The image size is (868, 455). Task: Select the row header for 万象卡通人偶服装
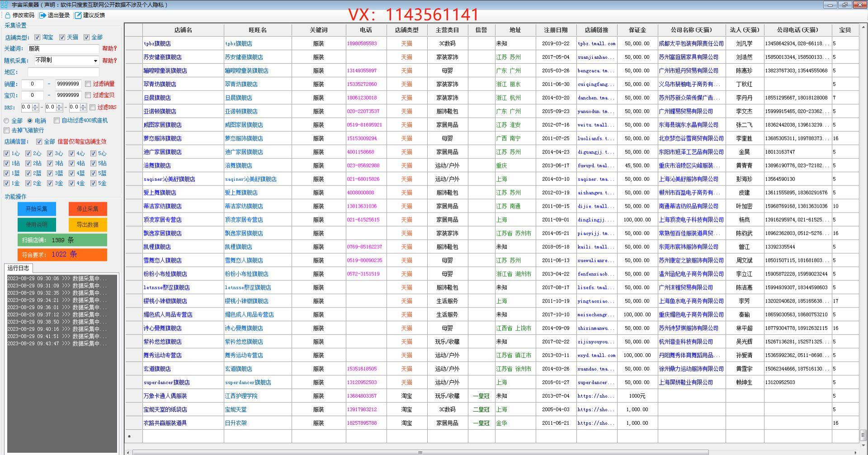[134, 396]
